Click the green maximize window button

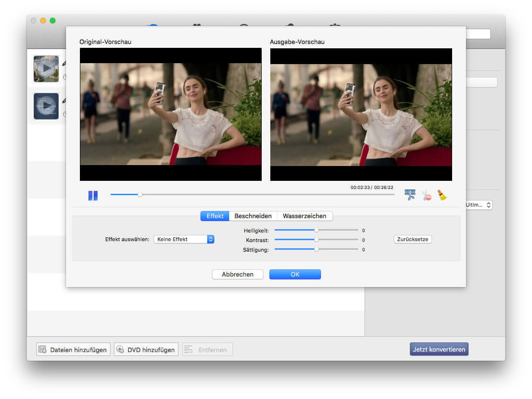[x=53, y=21]
